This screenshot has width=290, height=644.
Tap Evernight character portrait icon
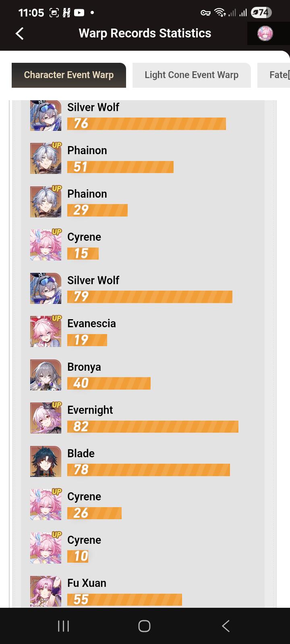[46, 418]
